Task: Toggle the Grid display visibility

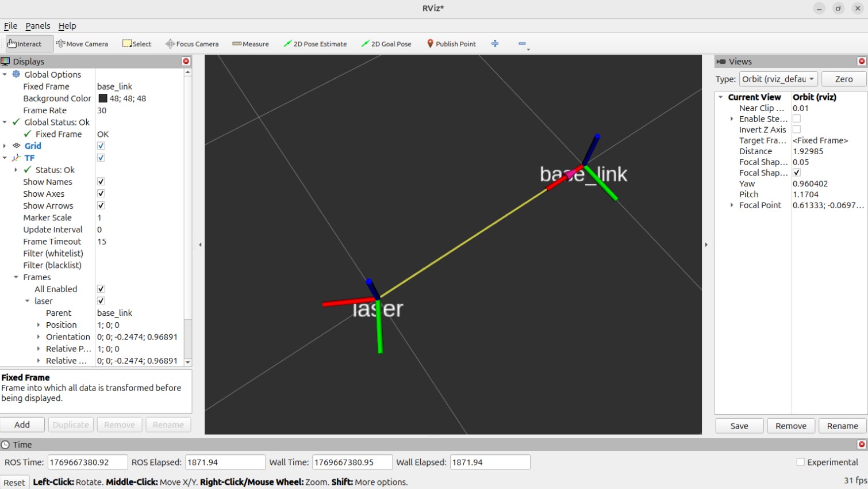Action: pyautogui.click(x=101, y=146)
